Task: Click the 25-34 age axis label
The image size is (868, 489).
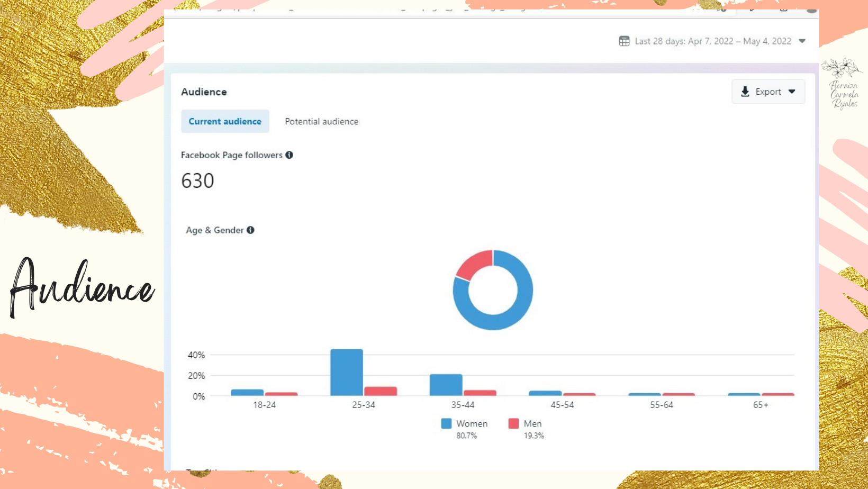Action: pyautogui.click(x=364, y=405)
